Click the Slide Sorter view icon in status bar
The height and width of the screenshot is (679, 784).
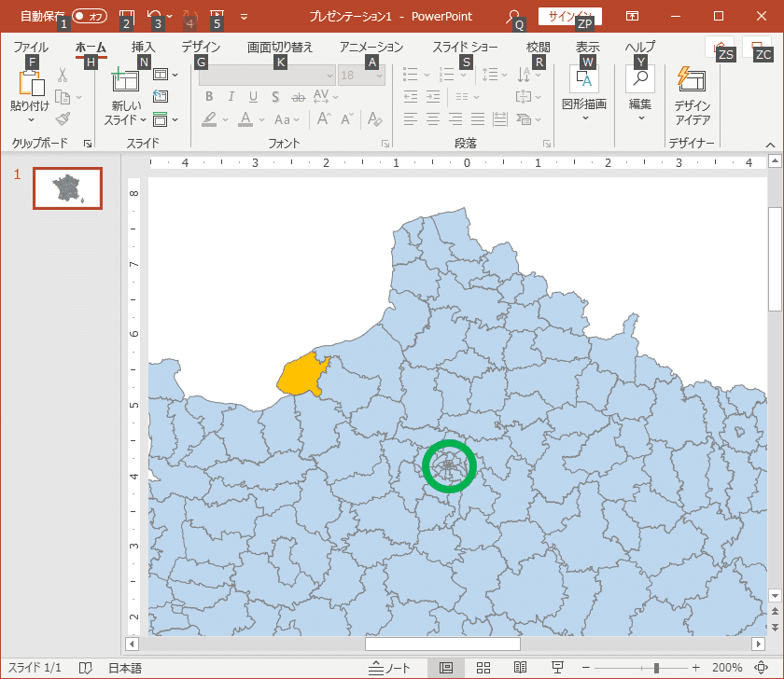483,668
